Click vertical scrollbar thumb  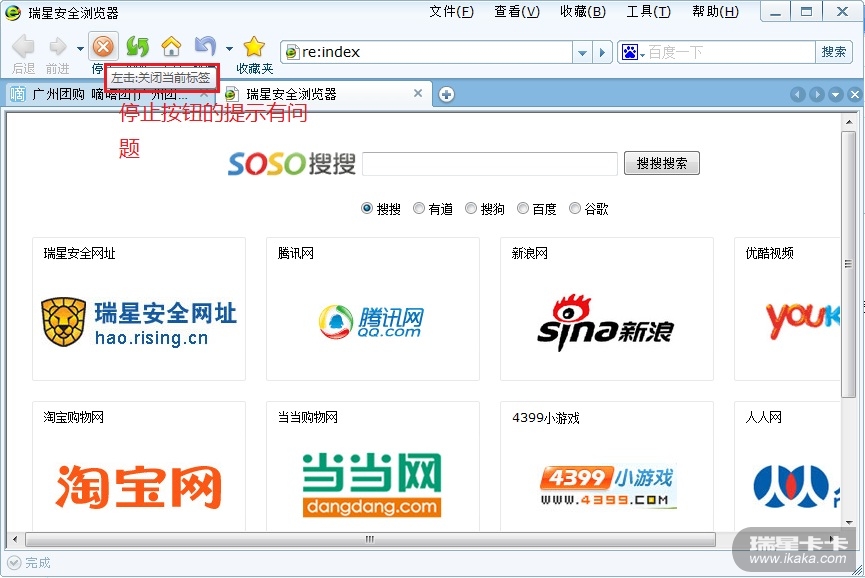pos(848,264)
